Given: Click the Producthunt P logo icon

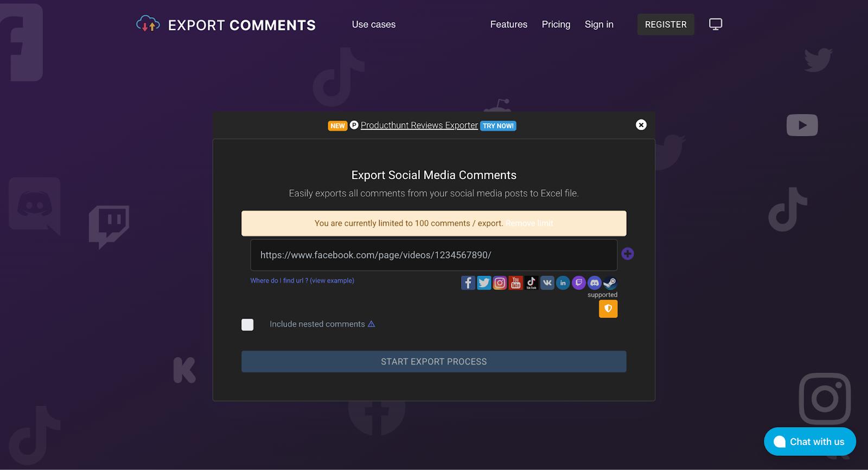Looking at the screenshot, I should click(x=354, y=125).
